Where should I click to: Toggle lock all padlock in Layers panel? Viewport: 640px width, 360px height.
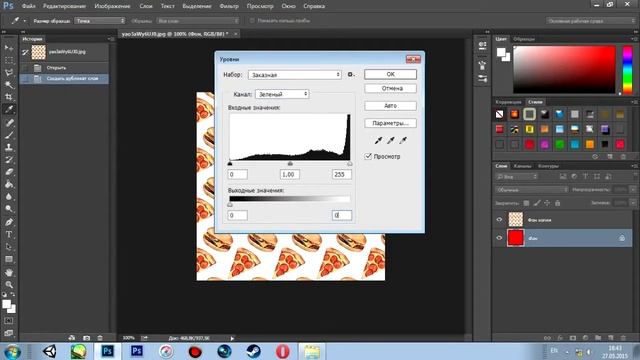(558, 203)
